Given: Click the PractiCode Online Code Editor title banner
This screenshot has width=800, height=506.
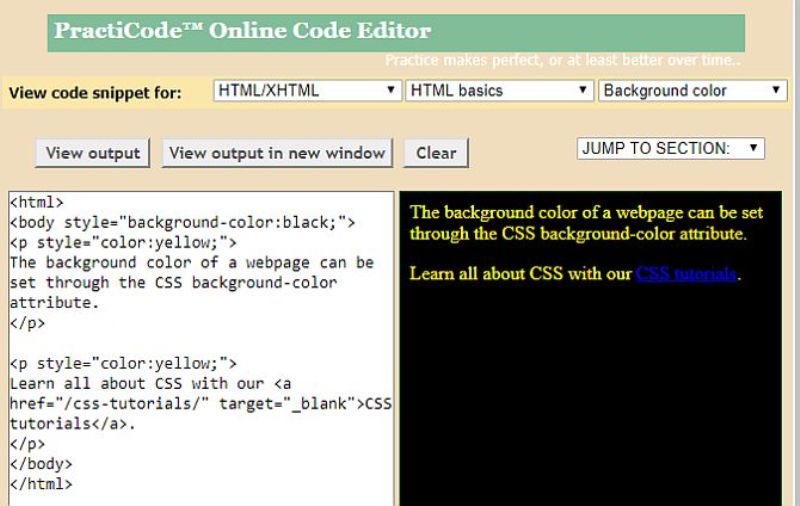Looking at the screenshot, I should [243, 31].
